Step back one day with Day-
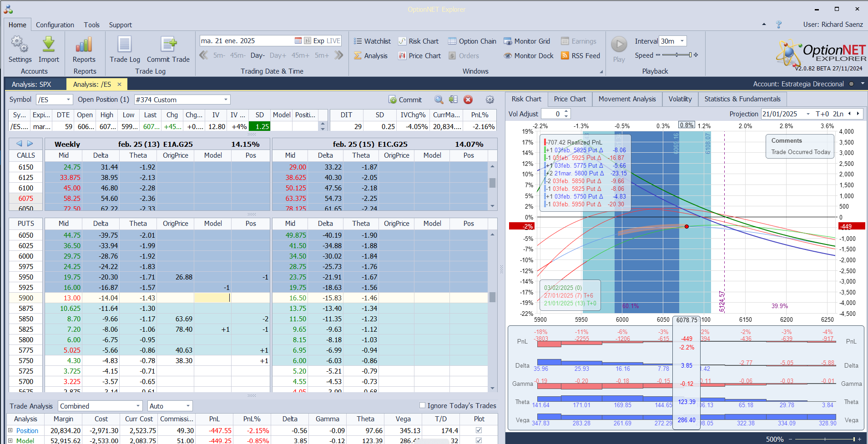The image size is (868, 444). [x=257, y=55]
